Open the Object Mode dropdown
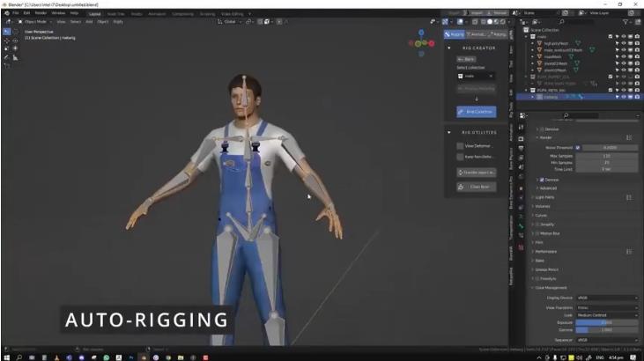 point(35,22)
